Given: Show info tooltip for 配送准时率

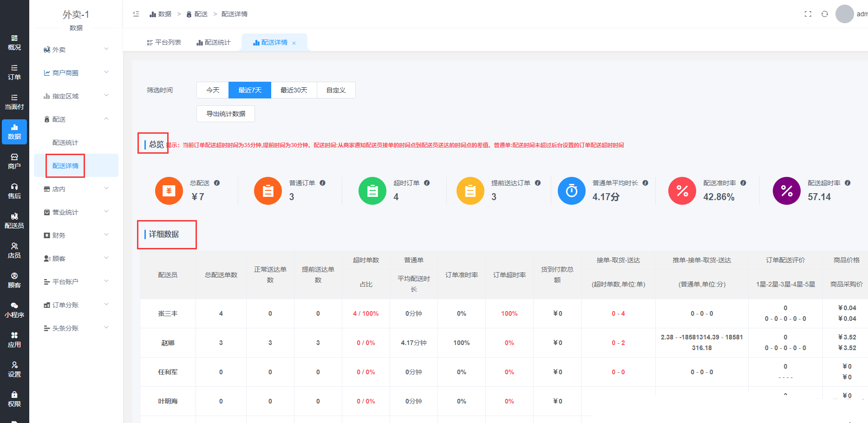Looking at the screenshot, I should [x=744, y=183].
